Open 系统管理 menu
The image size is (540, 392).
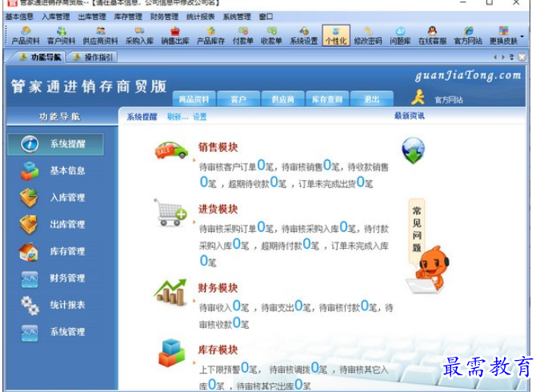pyautogui.click(x=237, y=16)
